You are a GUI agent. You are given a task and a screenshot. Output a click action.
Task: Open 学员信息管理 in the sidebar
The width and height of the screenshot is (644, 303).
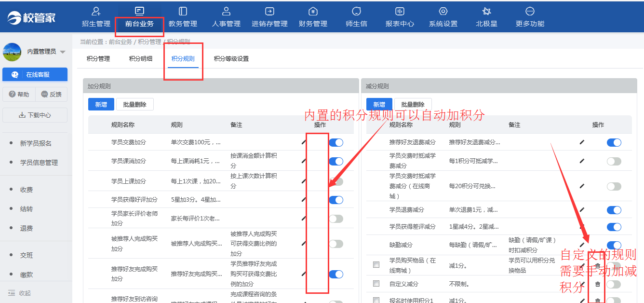(x=39, y=163)
